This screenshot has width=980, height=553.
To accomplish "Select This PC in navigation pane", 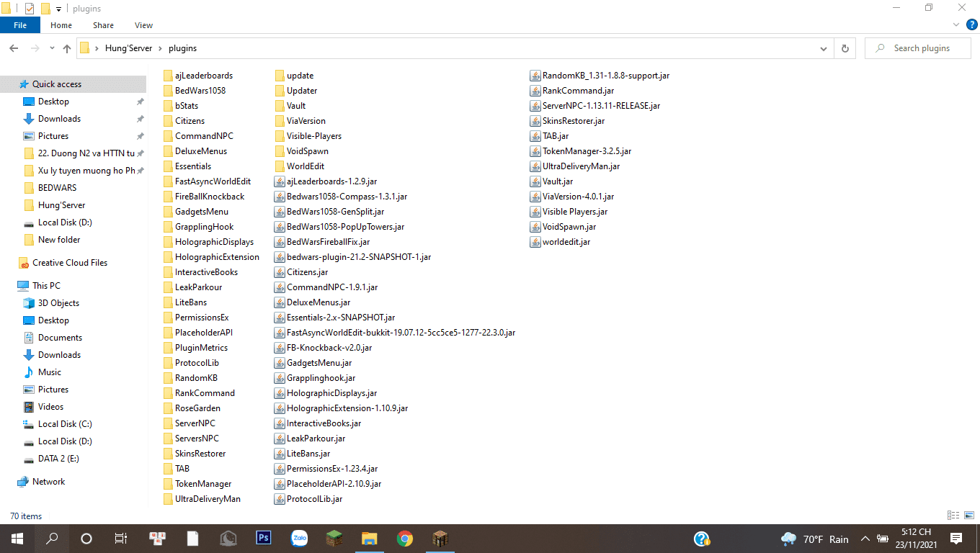I will 46,286.
